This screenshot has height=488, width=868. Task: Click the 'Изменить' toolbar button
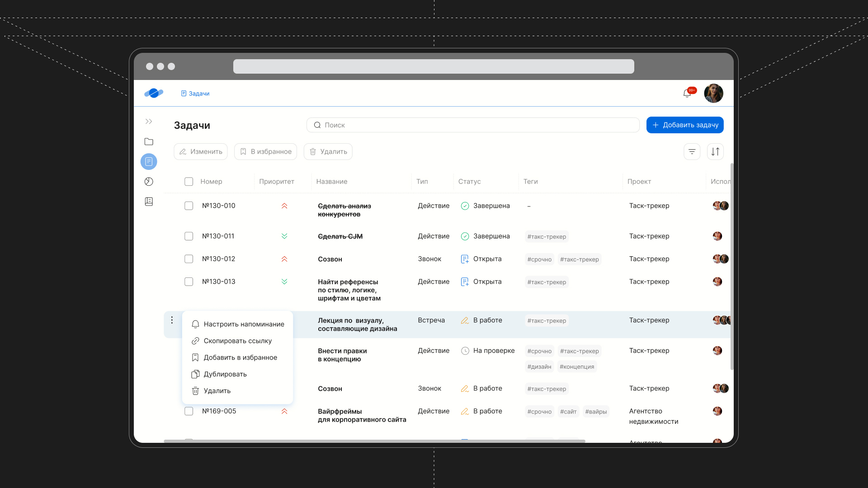[201, 152]
